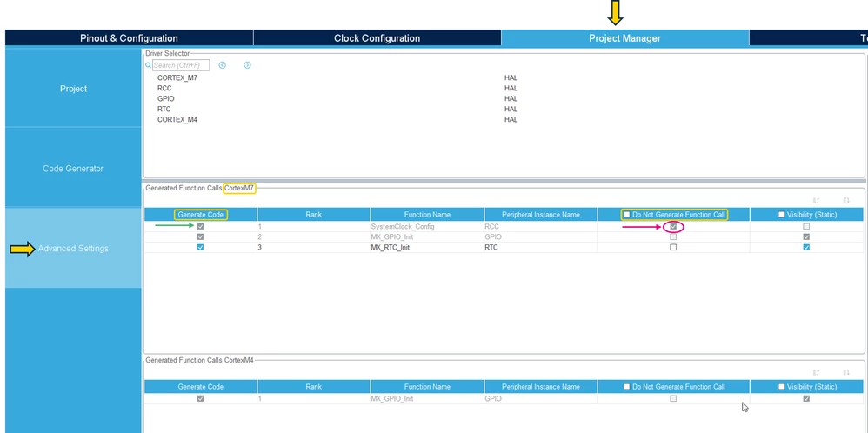Screen dimensions: 868x433
Task: Check the CortexM7 Do Not Generate Function Call header box
Action: click(626, 214)
